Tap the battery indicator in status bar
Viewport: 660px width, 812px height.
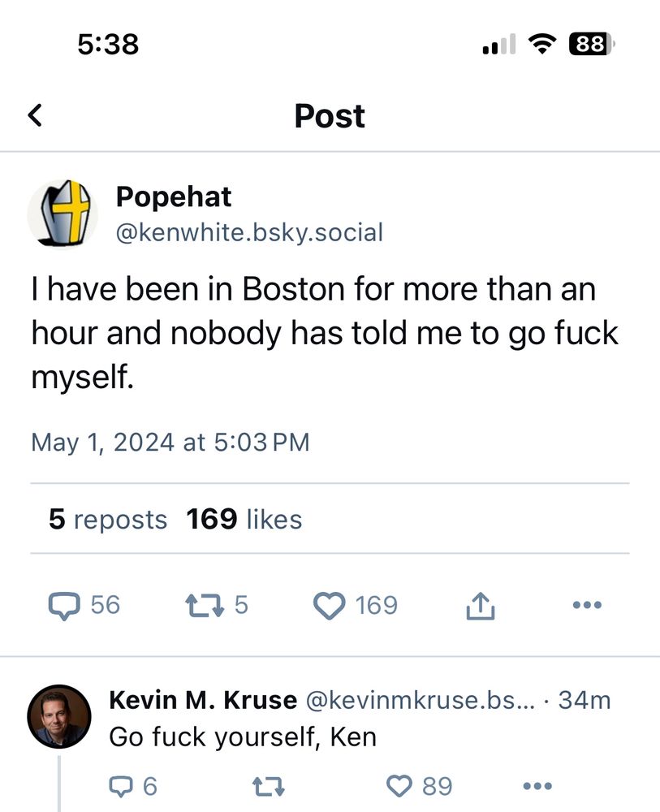(x=592, y=44)
